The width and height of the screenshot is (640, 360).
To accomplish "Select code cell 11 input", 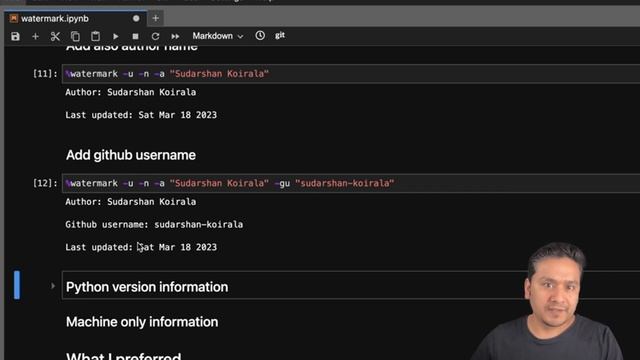I will [351, 74].
